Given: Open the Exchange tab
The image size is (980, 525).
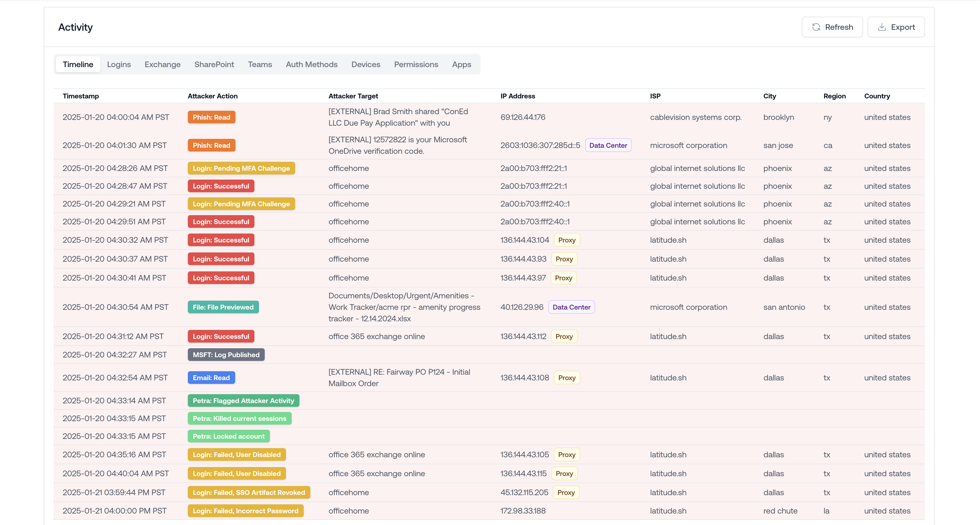Looking at the screenshot, I should [162, 64].
